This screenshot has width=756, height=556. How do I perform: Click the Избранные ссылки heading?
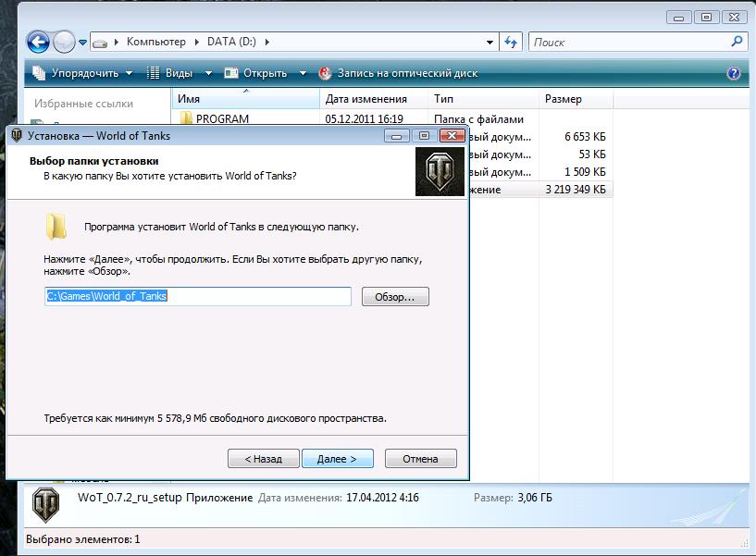83,104
